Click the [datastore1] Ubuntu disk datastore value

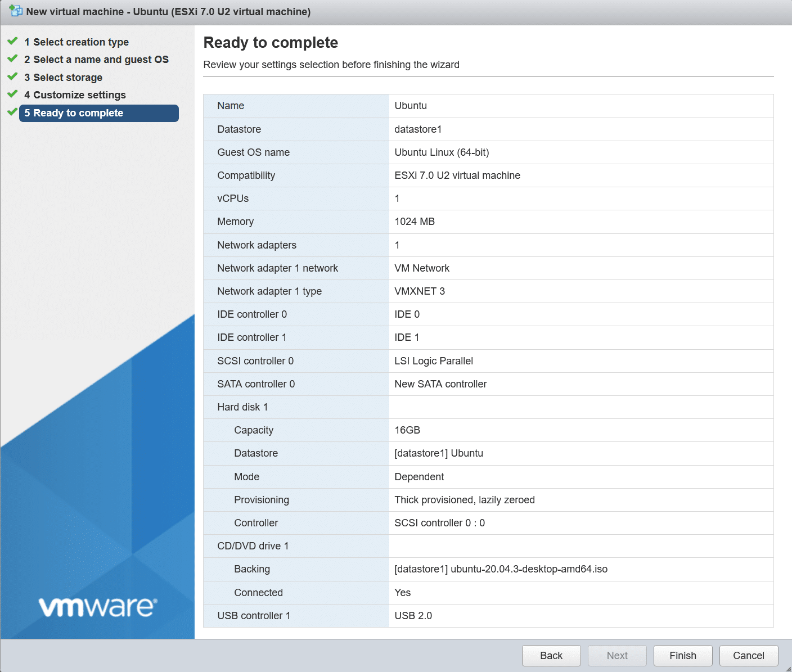pos(439,453)
